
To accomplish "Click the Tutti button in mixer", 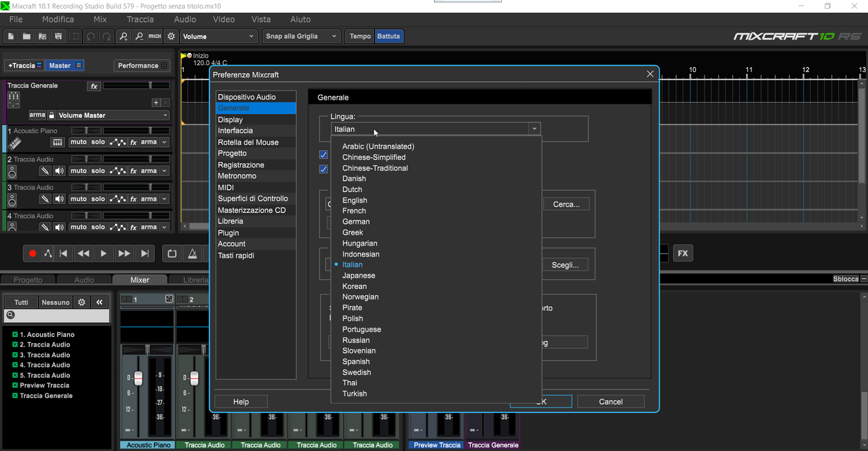I will coord(21,302).
